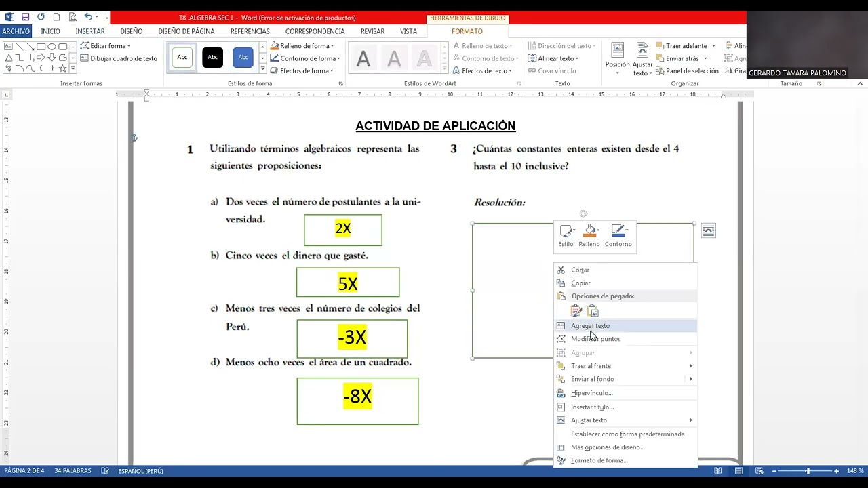The height and width of the screenshot is (488, 868).
Task: Paste keeping source formatting icon
Action: 576,310
